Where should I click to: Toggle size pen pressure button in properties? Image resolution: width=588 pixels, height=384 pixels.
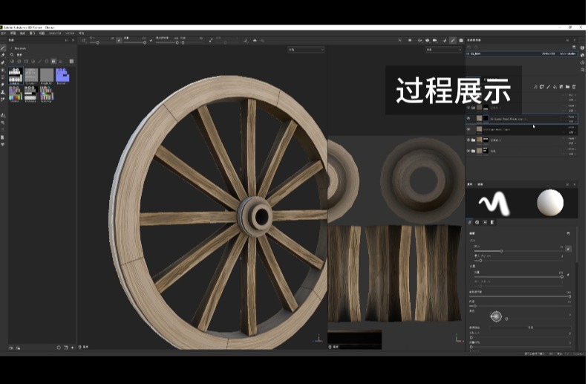click(x=569, y=249)
